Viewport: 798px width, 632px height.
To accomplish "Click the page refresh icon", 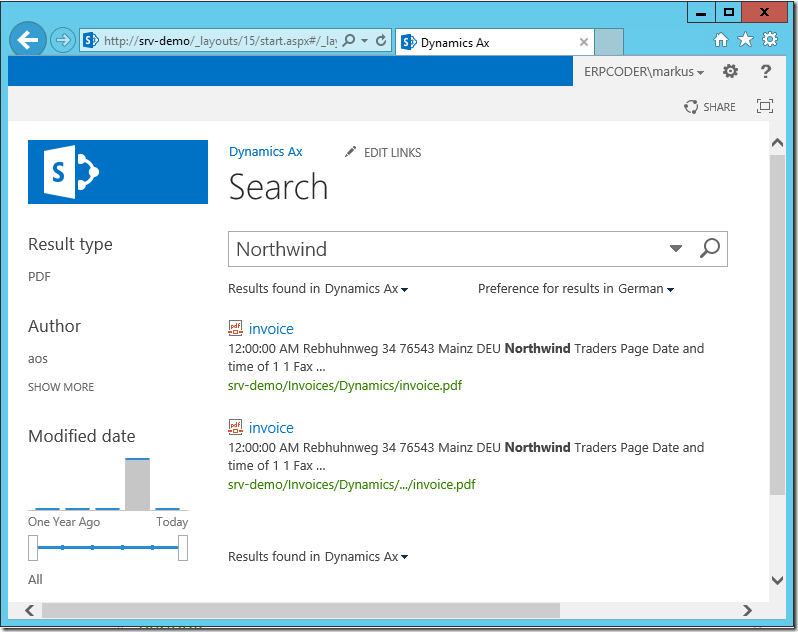I will tap(381, 40).
